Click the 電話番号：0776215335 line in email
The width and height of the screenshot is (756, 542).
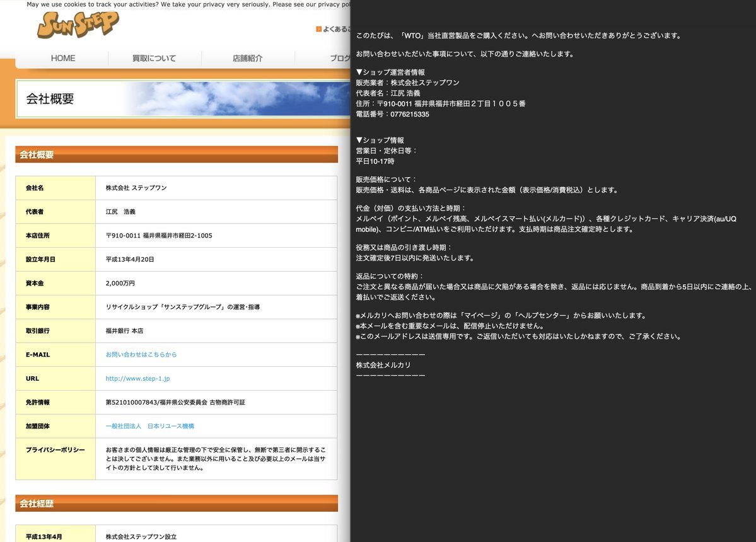(x=392, y=114)
